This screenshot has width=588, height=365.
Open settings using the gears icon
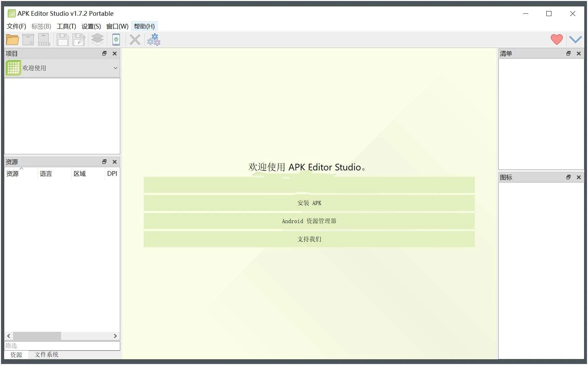pyautogui.click(x=153, y=39)
